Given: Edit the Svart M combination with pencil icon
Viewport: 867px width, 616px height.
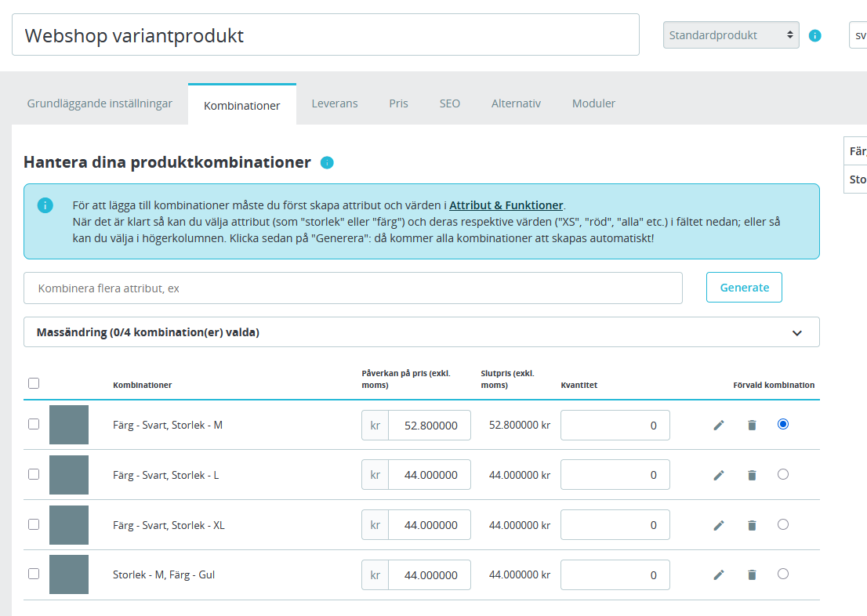Looking at the screenshot, I should tap(719, 425).
